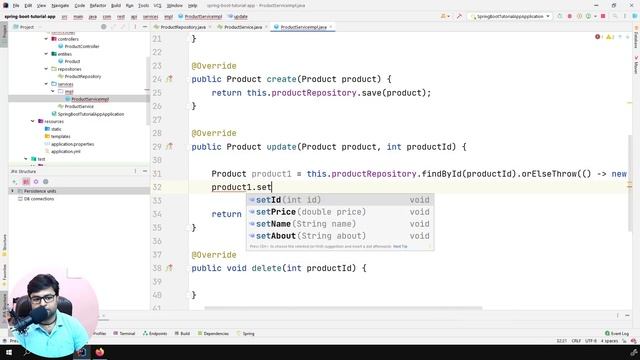The width and height of the screenshot is (640, 360).
Task: Open the Dependencies tool window
Action: (x=213, y=333)
